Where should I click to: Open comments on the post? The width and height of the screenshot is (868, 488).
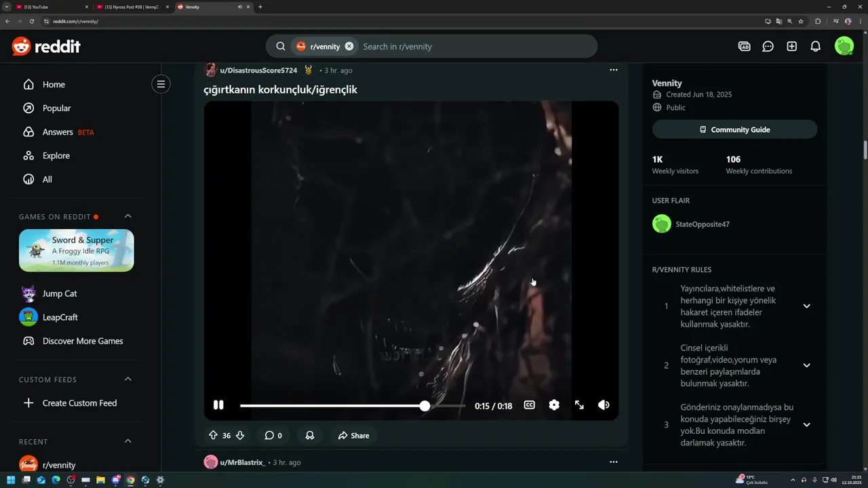(273, 435)
